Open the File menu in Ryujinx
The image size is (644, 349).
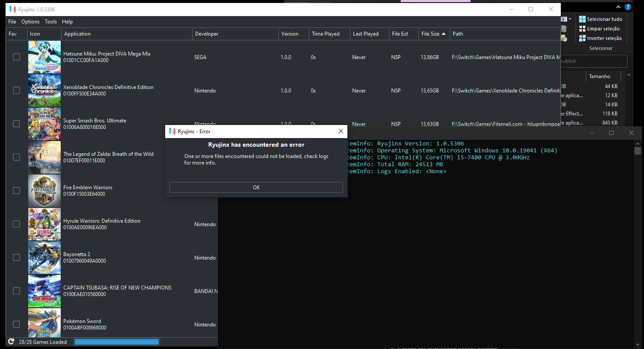click(12, 22)
